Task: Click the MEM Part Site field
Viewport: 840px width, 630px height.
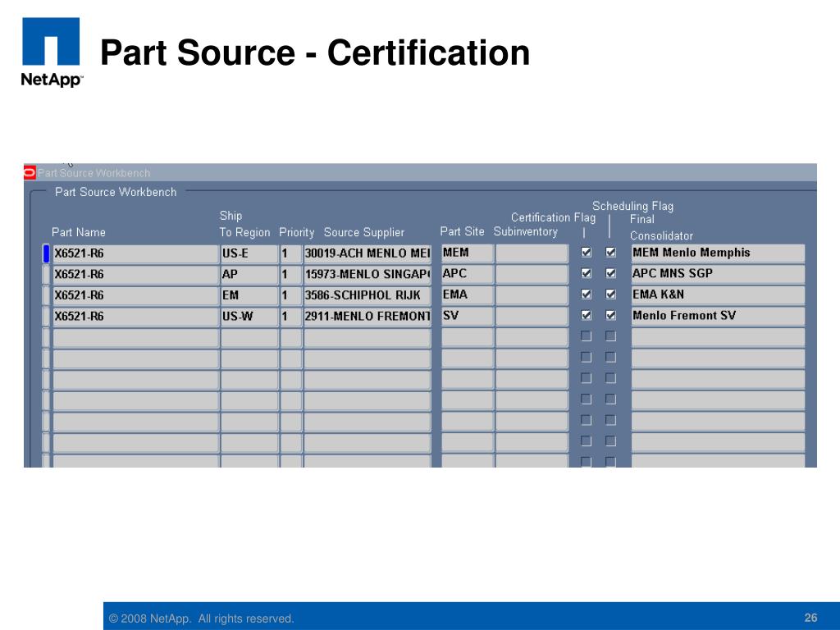Action: (x=467, y=253)
